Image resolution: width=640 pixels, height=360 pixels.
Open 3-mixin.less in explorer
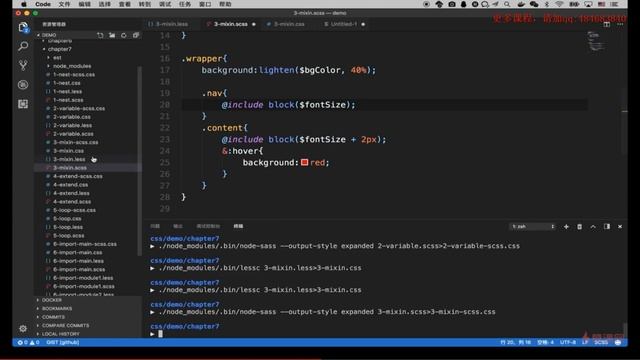[69, 159]
